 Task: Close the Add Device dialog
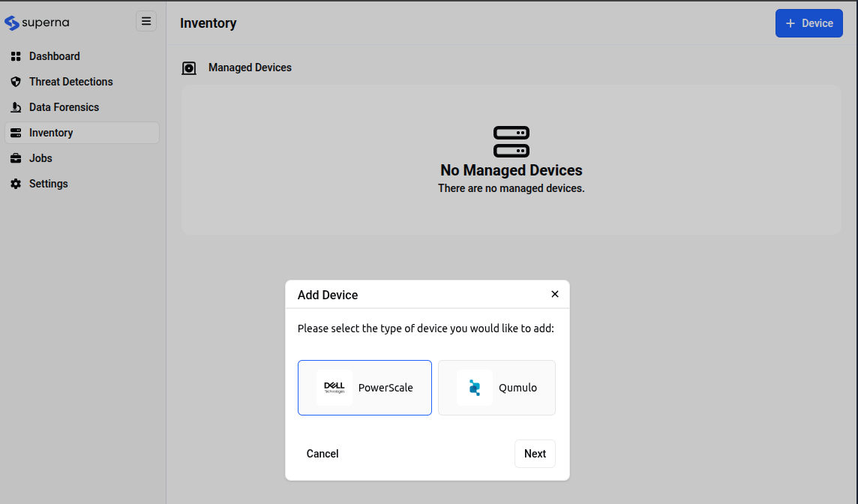click(x=555, y=294)
